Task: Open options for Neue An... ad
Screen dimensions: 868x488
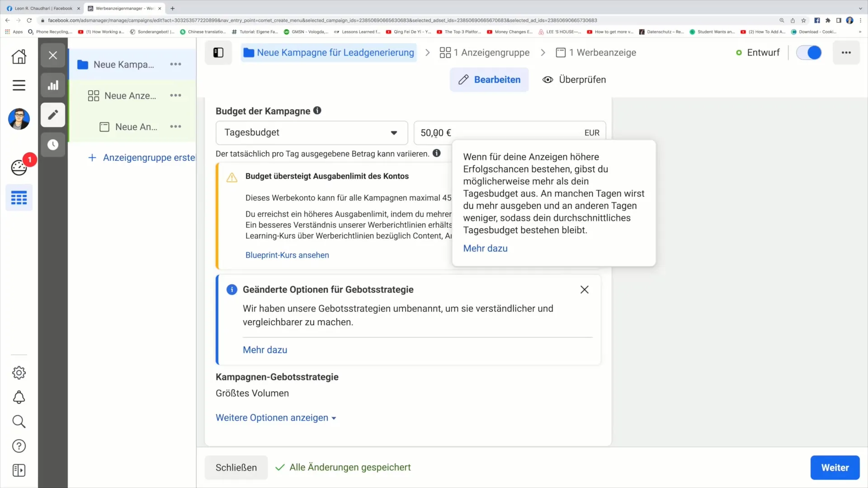Action: tap(175, 127)
